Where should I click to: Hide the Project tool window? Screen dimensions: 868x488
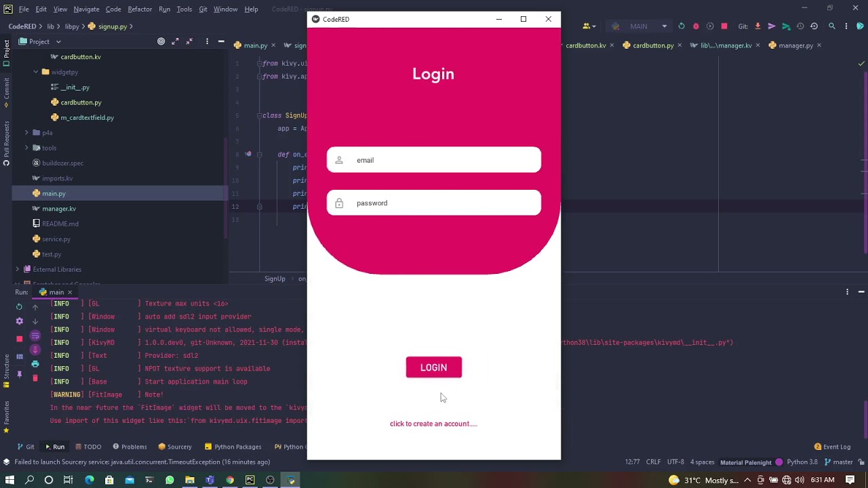click(221, 41)
